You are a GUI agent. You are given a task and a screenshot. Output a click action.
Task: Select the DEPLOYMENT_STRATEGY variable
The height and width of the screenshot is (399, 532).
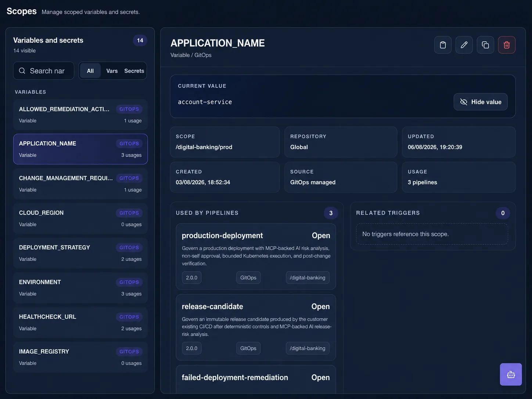coord(80,253)
